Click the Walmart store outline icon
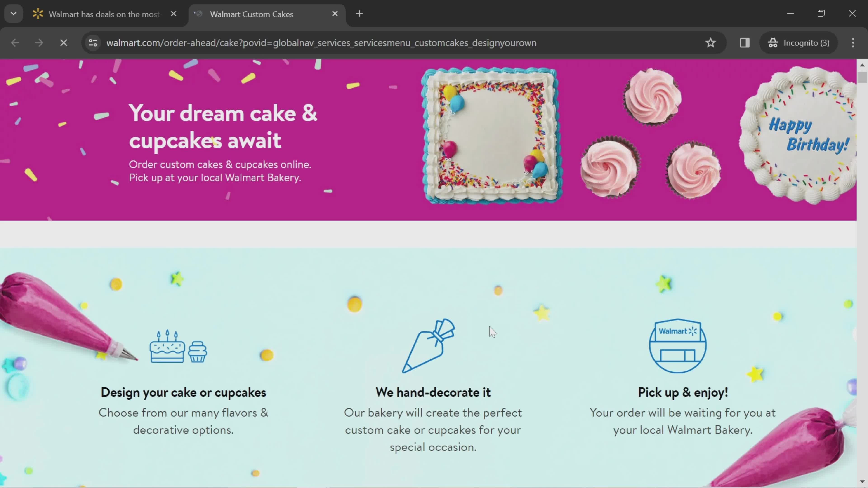The image size is (868, 488). tap(678, 346)
